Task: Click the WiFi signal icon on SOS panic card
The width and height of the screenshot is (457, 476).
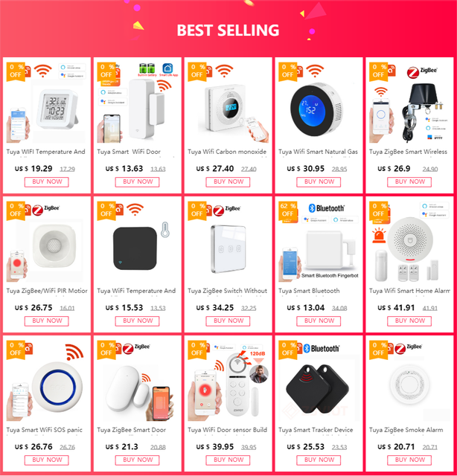Action: tap(74, 351)
